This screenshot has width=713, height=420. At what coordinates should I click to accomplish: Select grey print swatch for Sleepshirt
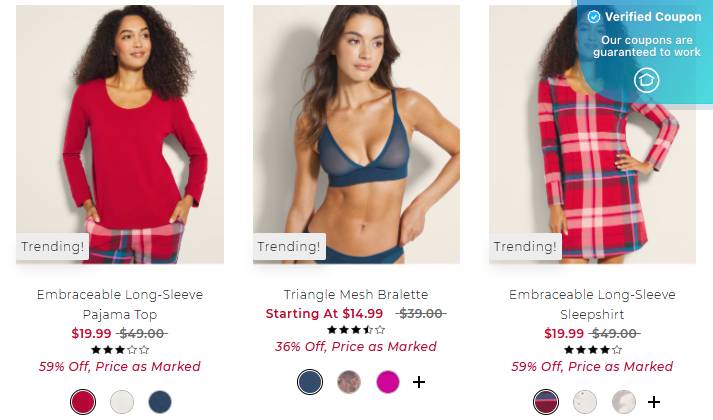(623, 402)
